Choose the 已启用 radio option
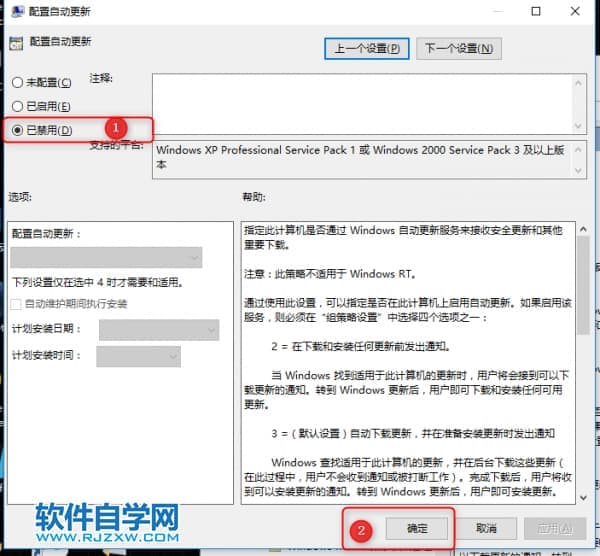Screen dimensions: 600x556 [x=16, y=106]
